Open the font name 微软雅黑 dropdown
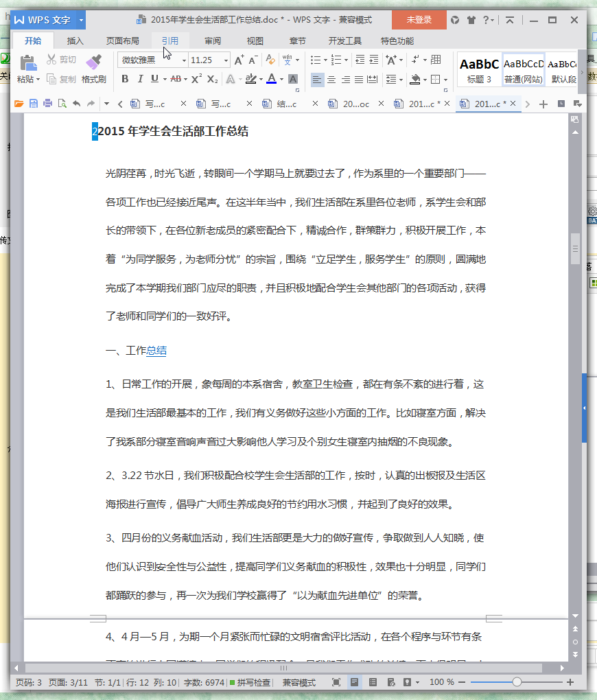This screenshot has height=700, width=597. pos(183,60)
